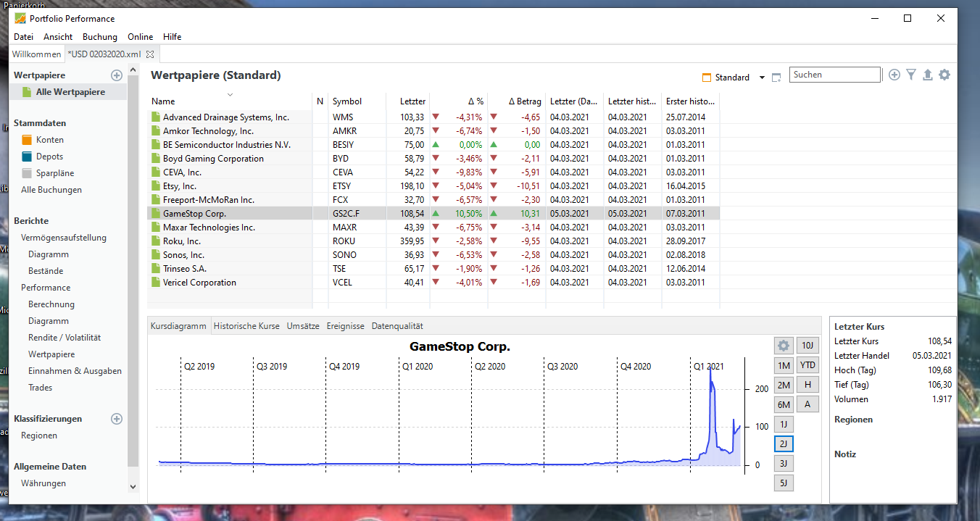
Task: Sort table by Name column header
Action: (x=230, y=101)
